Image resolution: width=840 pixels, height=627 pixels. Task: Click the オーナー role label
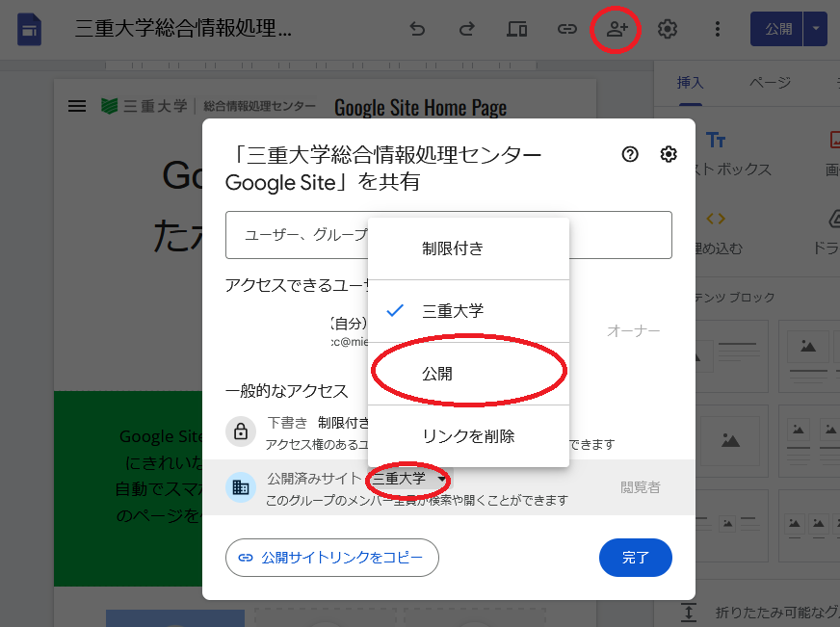pos(633,331)
